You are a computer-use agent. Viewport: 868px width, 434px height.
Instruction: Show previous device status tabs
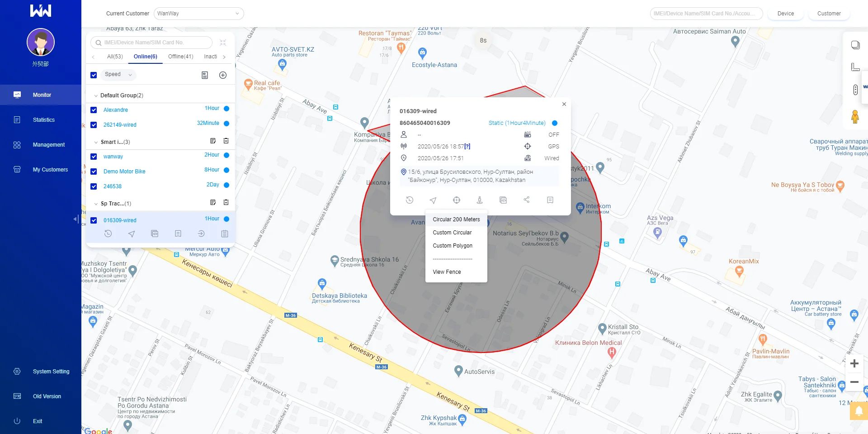click(x=93, y=57)
